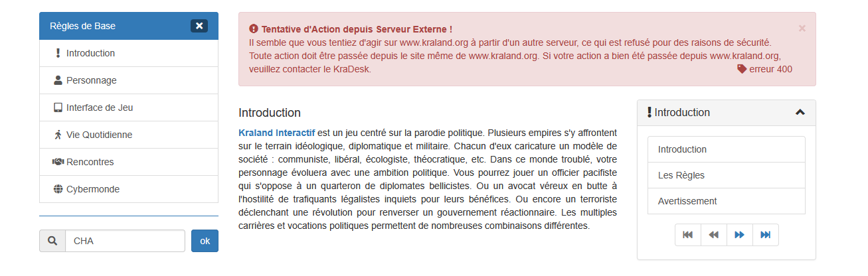Image resolution: width=868 pixels, height=276 pixels.
Task: Click the handshake icon for Rencontres
Action: (x=58, y=162)
